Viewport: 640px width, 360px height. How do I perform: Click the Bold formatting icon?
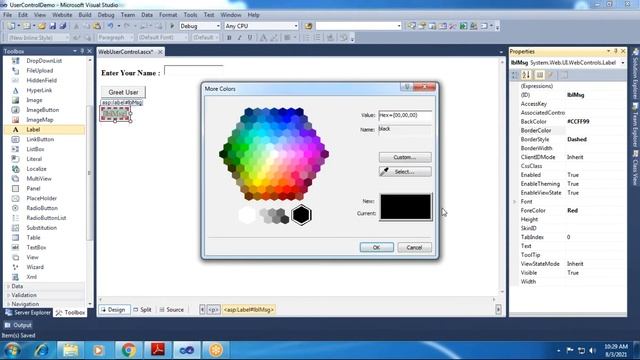[x=229, y=38]
